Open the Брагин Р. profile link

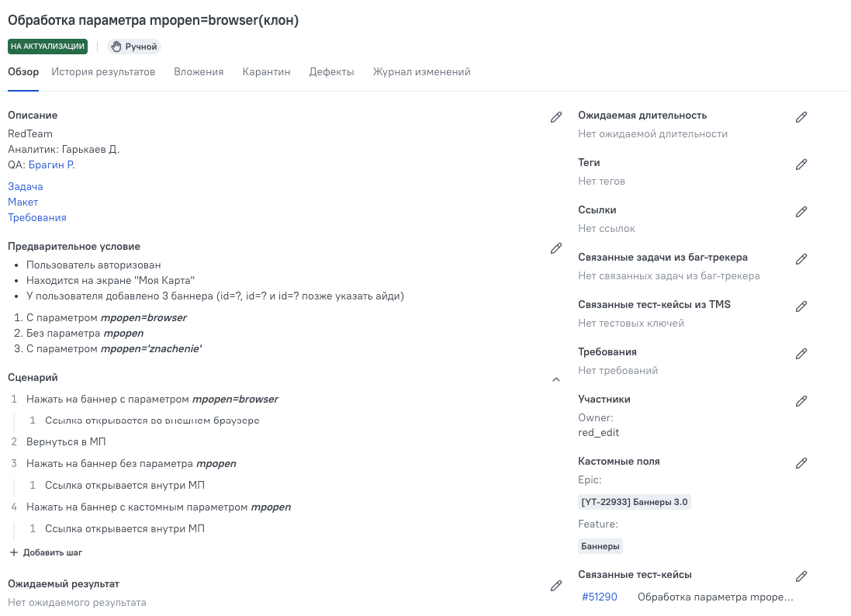pyautogui.click(x=50, y=164)
